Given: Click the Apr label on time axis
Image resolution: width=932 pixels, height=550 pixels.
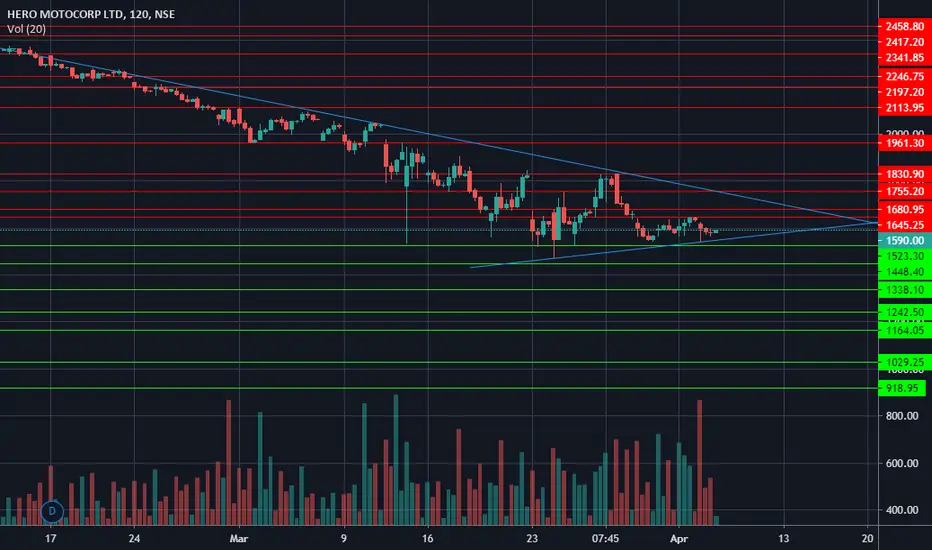Looking at the screenshot, I should click(679, 539).
